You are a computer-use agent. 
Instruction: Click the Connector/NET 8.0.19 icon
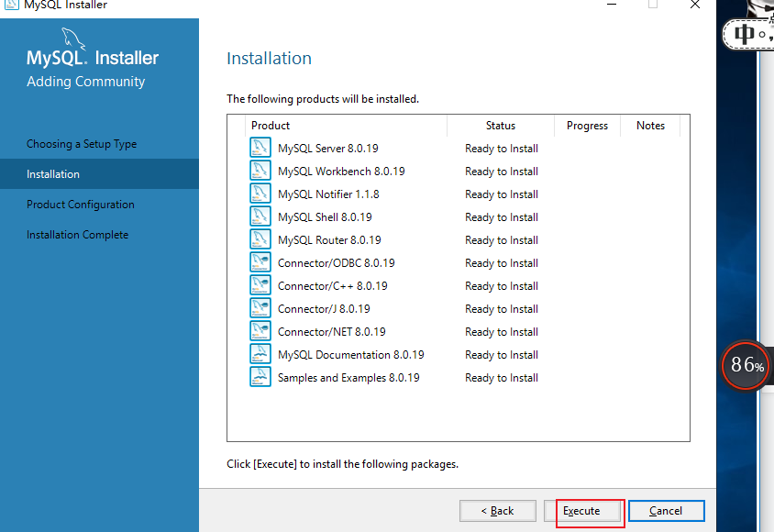[x=261, y=331]
